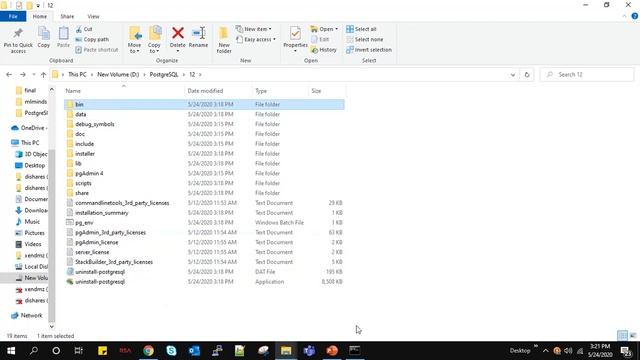The image size is (640, 360).
Task: Sort by Date modified column header
Action: [218, 91]
